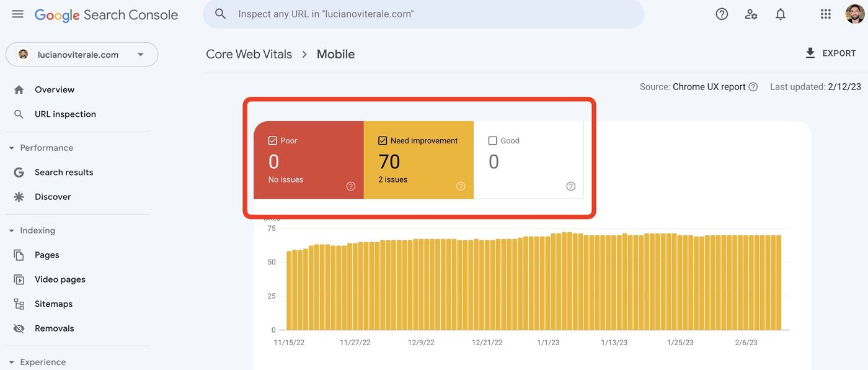Click help icon on Good card
Viewport: 868px width, 370px height.
pyautogui.click(x=571, y=186)
